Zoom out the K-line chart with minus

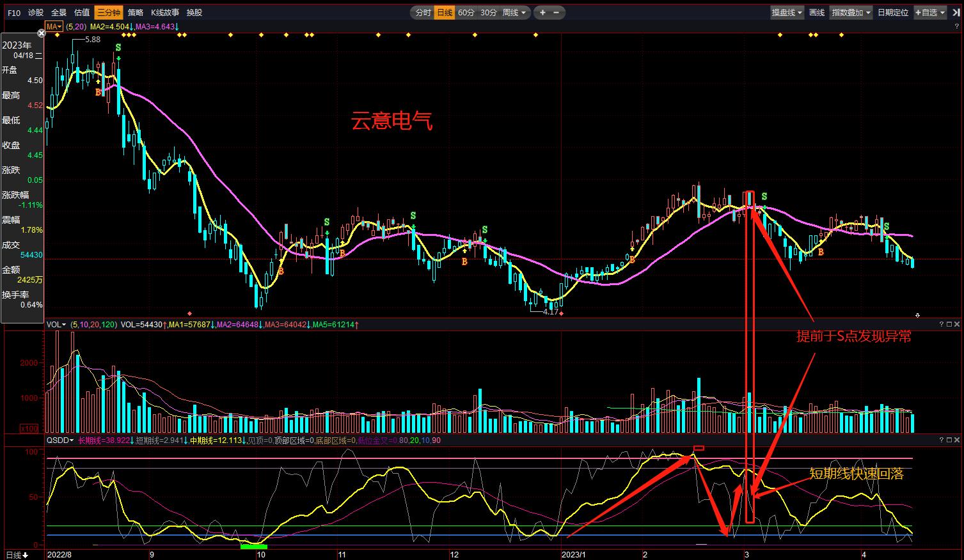click(x=556, y=12)
